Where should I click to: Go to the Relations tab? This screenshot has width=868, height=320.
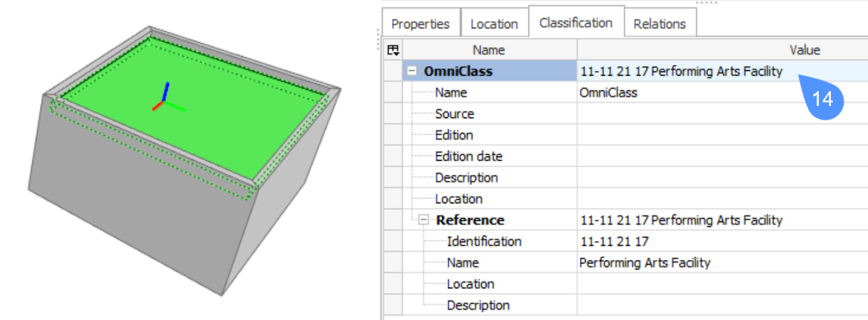point(659,24)
